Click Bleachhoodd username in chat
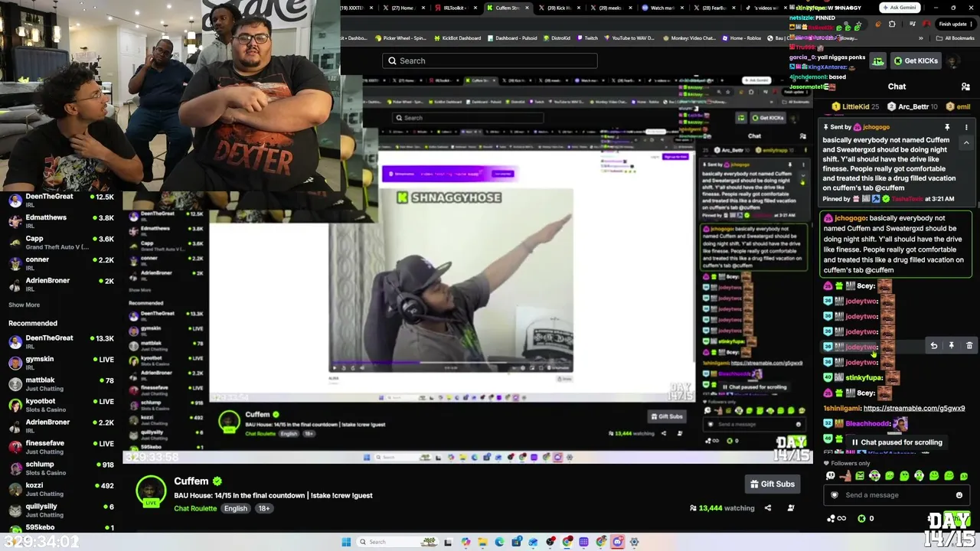 coord(867,424)
